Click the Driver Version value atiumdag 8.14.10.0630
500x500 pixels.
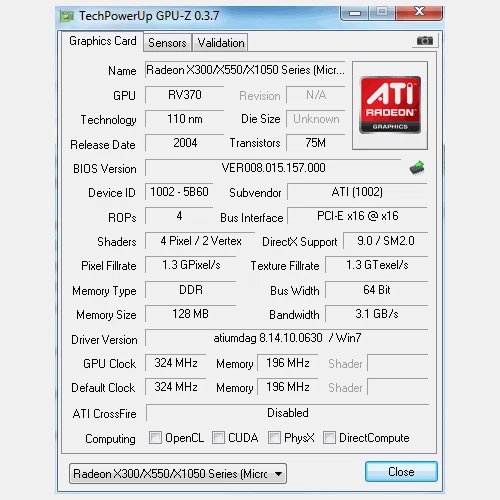[287, 338]
